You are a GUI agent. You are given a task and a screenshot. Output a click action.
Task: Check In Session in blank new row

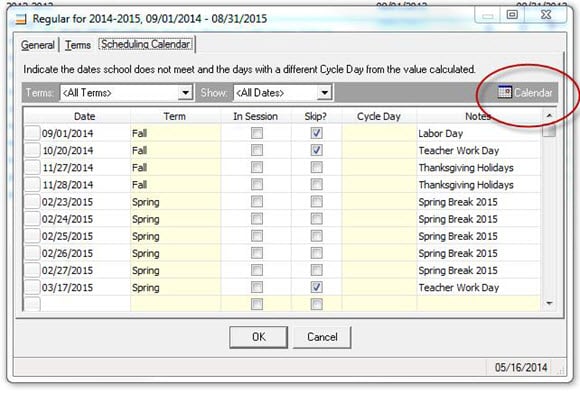click(x=257, y=304)
